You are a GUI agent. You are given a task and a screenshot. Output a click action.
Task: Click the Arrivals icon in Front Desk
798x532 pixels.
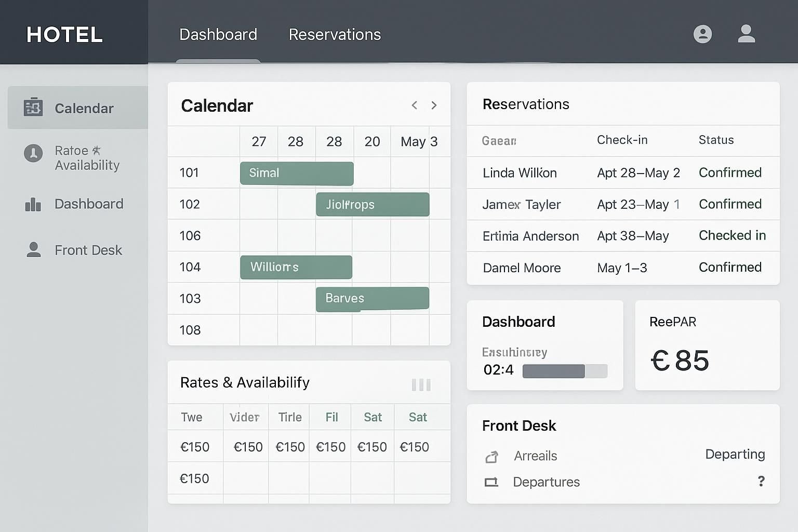pos(491,456)
